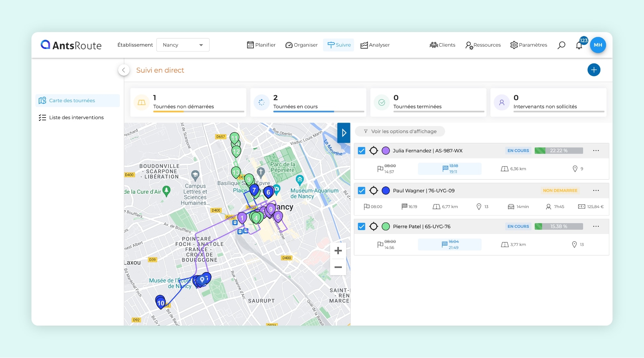Select the Carte des tournées sidebar icon
This screenshot has height=358, width=644.
(x=43, y=100)
